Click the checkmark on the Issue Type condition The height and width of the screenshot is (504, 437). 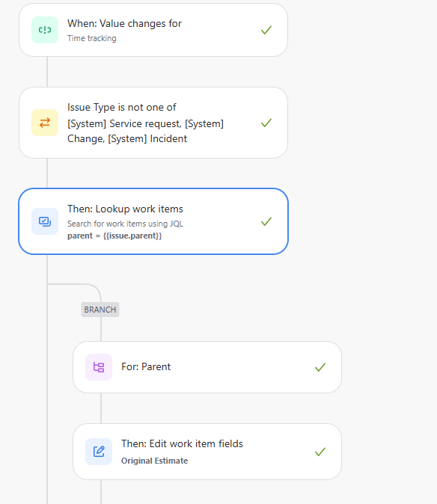(266, 123)
